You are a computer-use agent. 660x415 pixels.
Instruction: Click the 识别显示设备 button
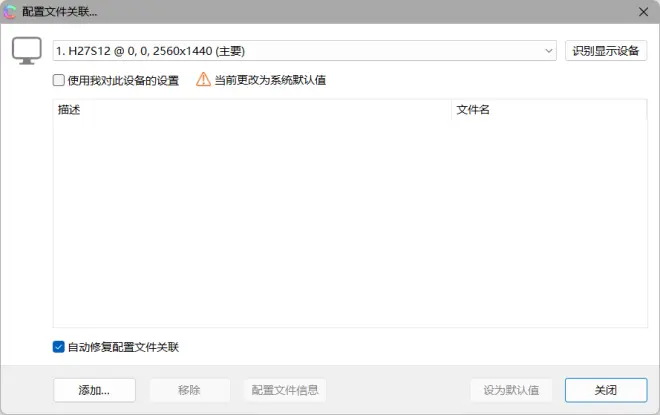pos(606,51)
